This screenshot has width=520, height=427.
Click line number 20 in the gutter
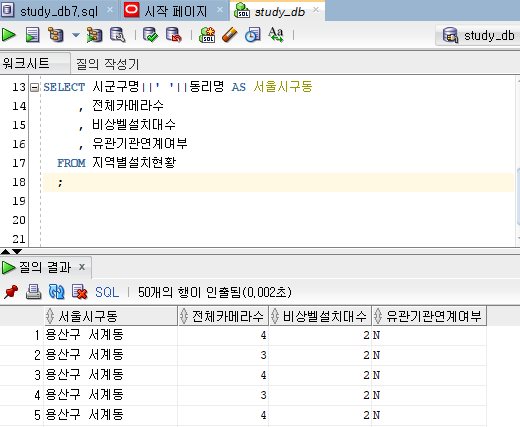point(19,220)
